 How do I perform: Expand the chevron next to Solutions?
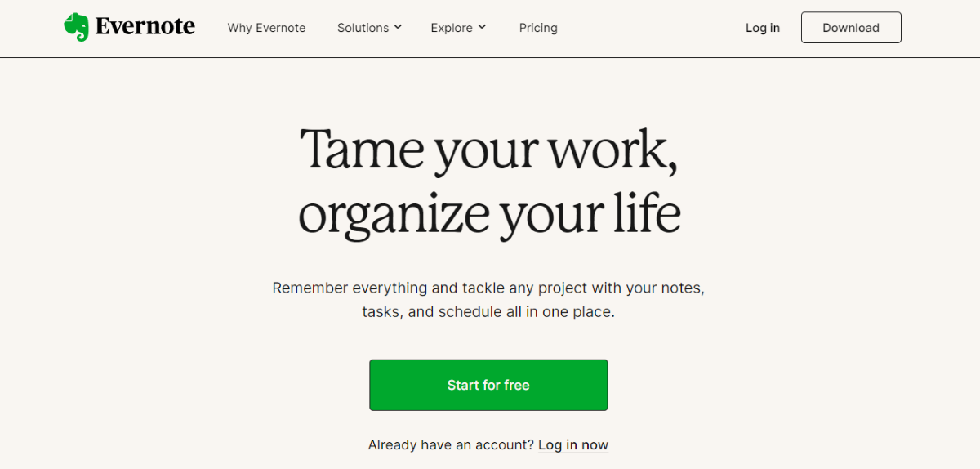click(x=398, y=27)
